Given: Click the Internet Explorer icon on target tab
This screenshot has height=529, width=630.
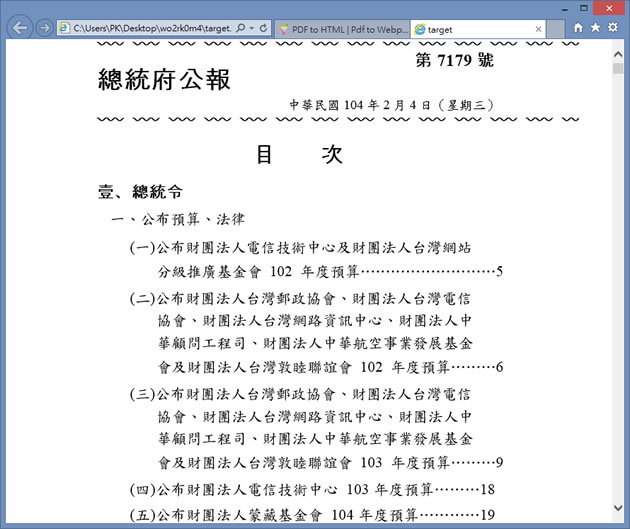Looking at the screenshot, I should 420,29.
